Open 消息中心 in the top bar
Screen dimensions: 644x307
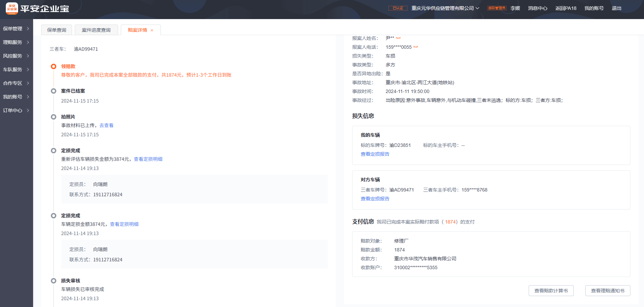tap(538, 8)
